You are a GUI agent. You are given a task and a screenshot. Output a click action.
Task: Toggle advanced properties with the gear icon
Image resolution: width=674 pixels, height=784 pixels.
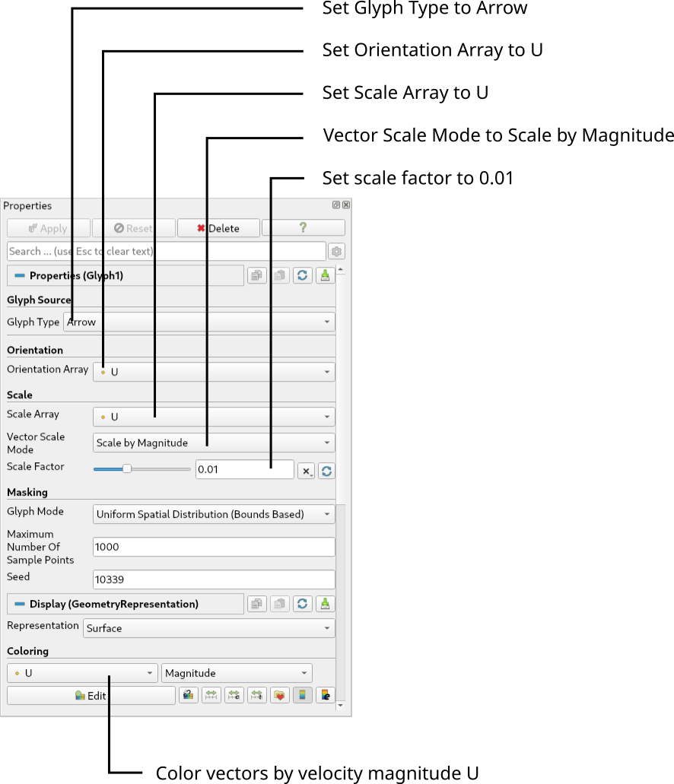[335, 251]
